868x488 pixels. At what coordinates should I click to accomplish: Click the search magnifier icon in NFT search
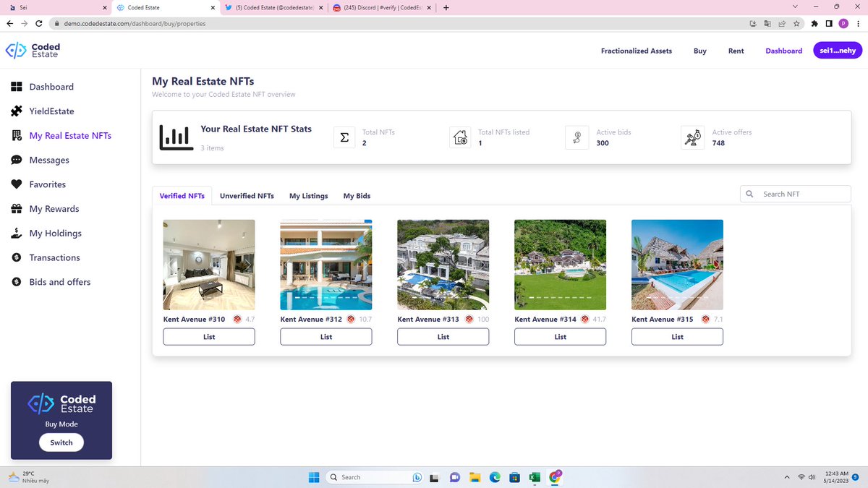tap(750, 194)
